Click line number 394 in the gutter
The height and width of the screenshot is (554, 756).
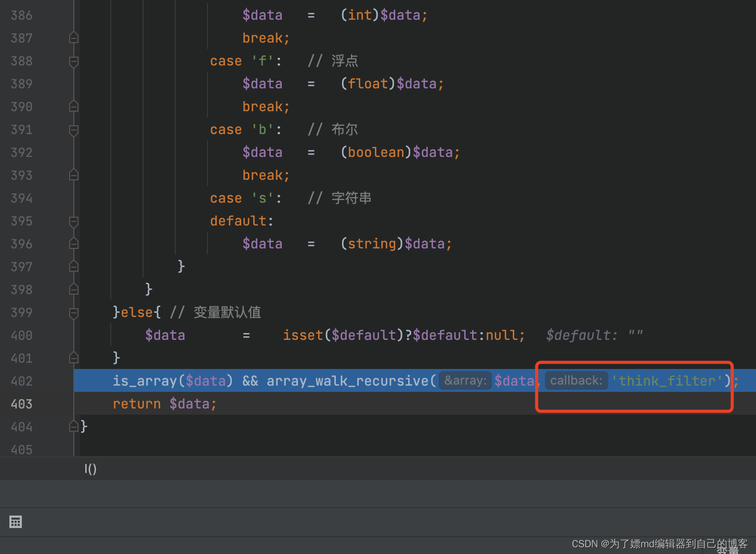22,198
